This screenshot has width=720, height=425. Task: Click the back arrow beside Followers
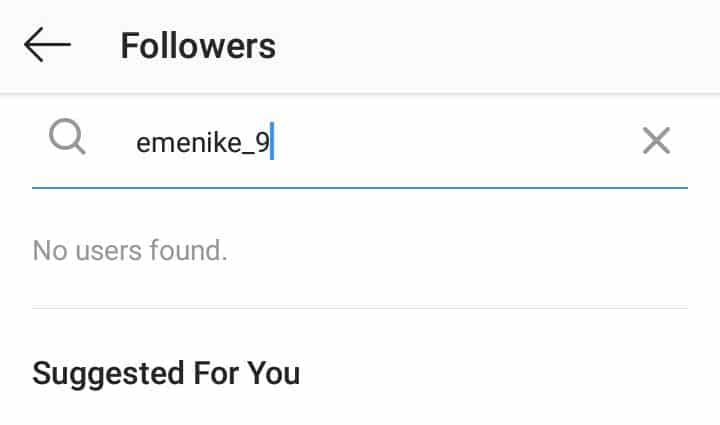[47, 45]
